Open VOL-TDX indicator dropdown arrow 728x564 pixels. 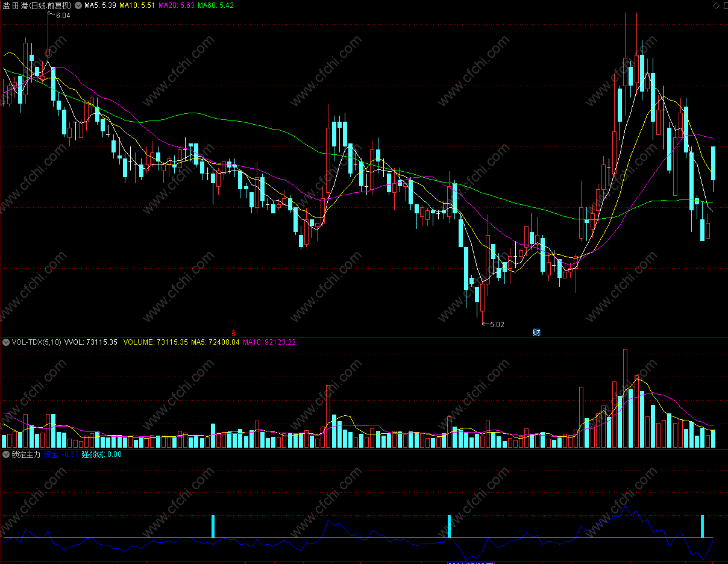click(x=6, y=342)
